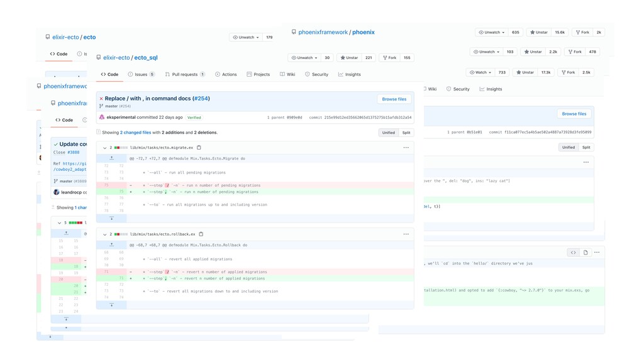Viewport: 644px width, 362px height.
Task: Open the ecto_sql repository link
Action: pos(146,57)
